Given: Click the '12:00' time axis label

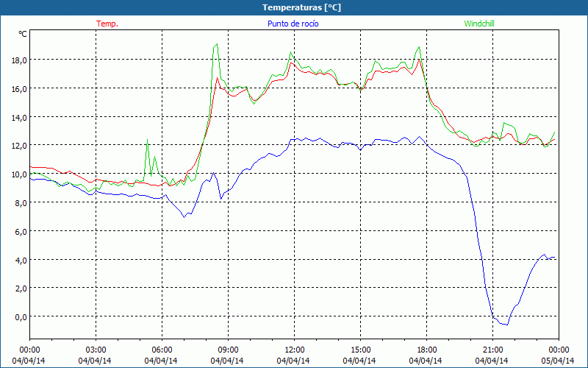Looking at the screenshot, I should pyautogui.click(x=295, y=350).
